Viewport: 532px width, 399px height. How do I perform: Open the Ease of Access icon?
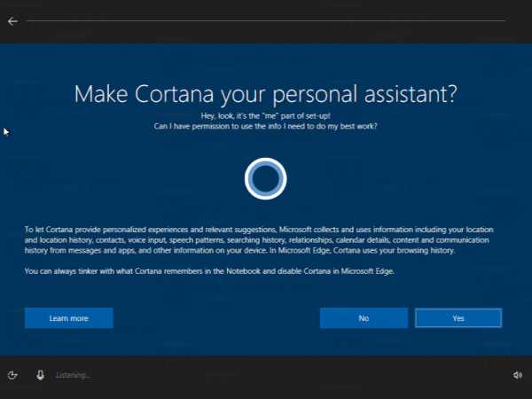[x=13, y=375]
